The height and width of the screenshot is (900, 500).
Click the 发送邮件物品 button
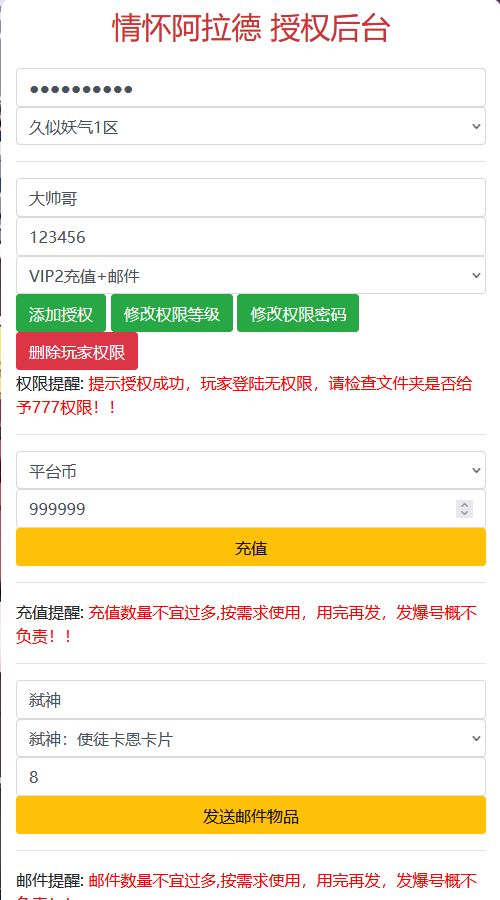click(251, 815)
